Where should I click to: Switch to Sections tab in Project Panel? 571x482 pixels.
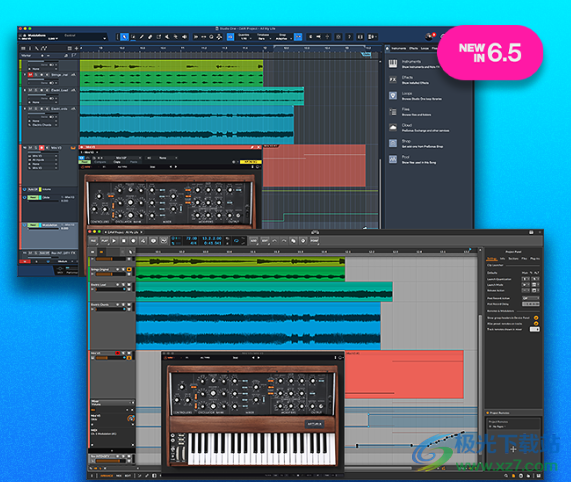(513, 258)
